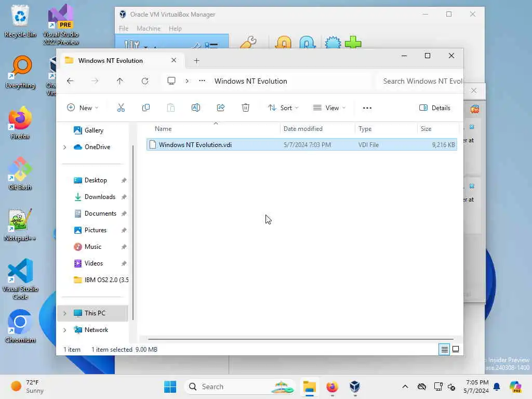Click the Firefox taskbar icon

coord(332,387)
